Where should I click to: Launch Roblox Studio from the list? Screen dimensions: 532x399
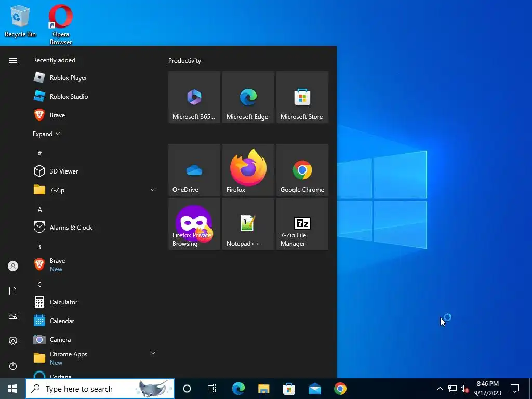tap(94, 96)
